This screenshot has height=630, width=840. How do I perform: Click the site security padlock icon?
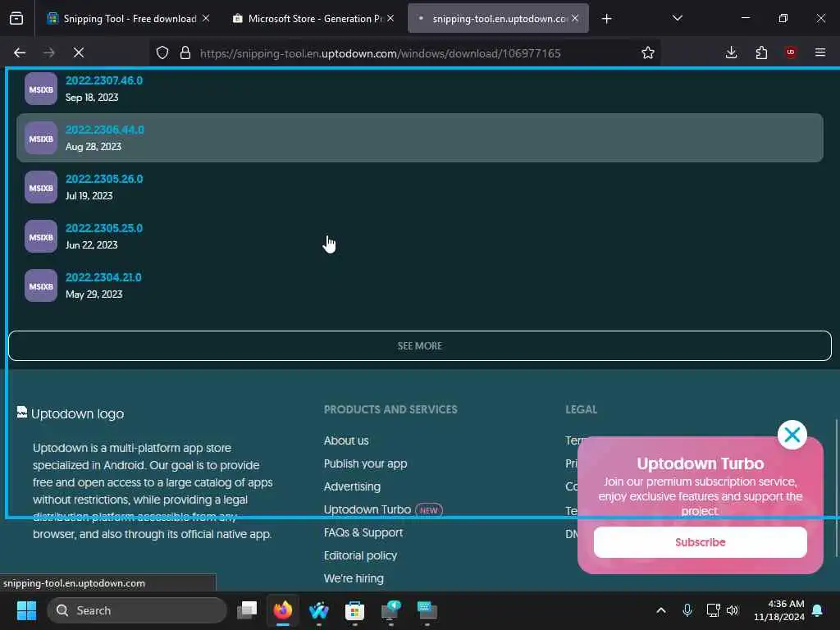pyautogui.click(x=185, y=52)
